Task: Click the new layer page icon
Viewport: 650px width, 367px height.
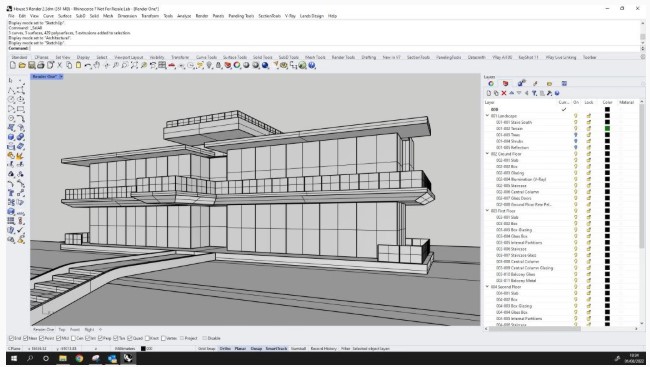Action: 489,93
